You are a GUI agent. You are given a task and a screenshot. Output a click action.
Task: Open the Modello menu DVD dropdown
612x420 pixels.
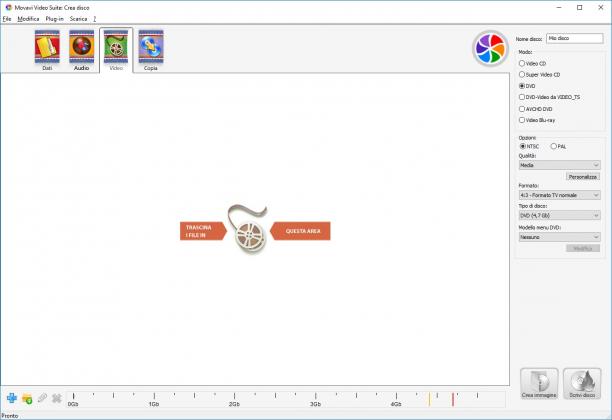(559, 237)
